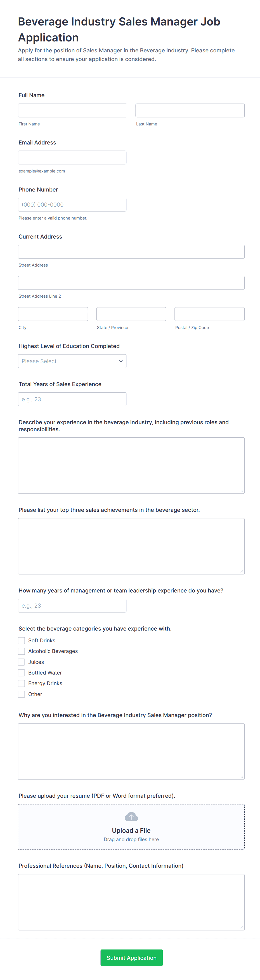This screenshot has height=980, width=260.
Task: Focus the Last Name input
Action: tap(190, 110)
